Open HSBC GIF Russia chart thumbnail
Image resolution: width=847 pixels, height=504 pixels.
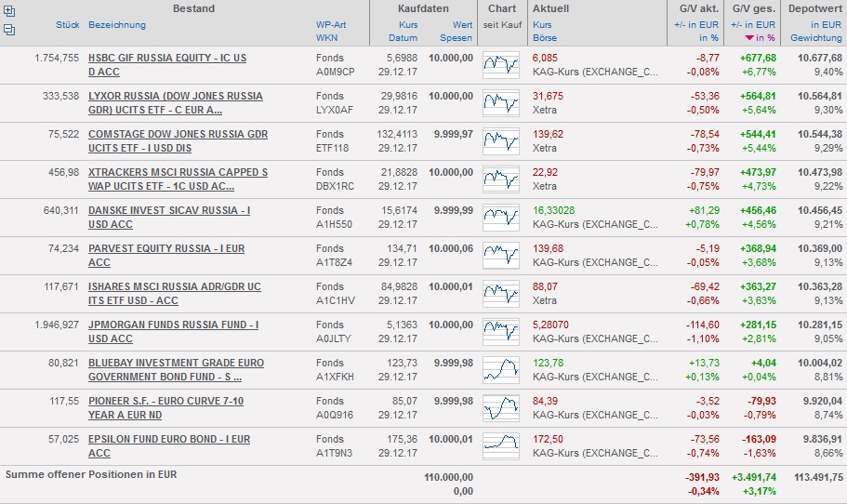click(x=501, y=65)
